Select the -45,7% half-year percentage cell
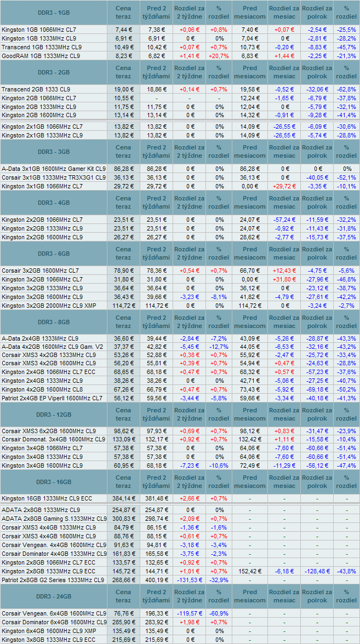Viewport: 360px width, 644px height. [346, 47]
